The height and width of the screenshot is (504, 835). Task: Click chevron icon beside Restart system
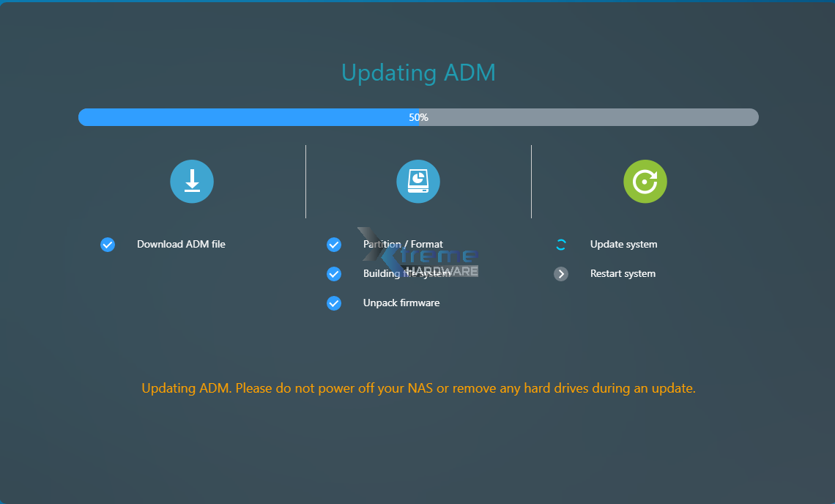[x=561, y=274]
